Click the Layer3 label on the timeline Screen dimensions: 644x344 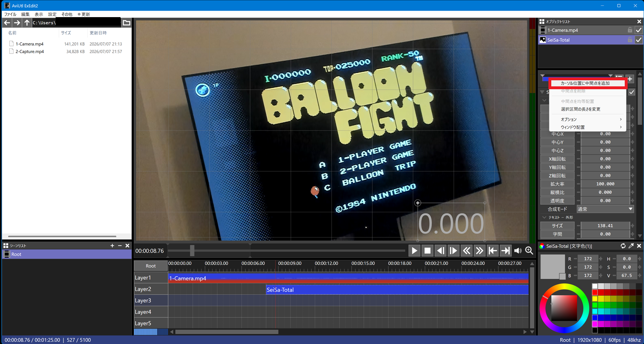(x=151, y=300)
